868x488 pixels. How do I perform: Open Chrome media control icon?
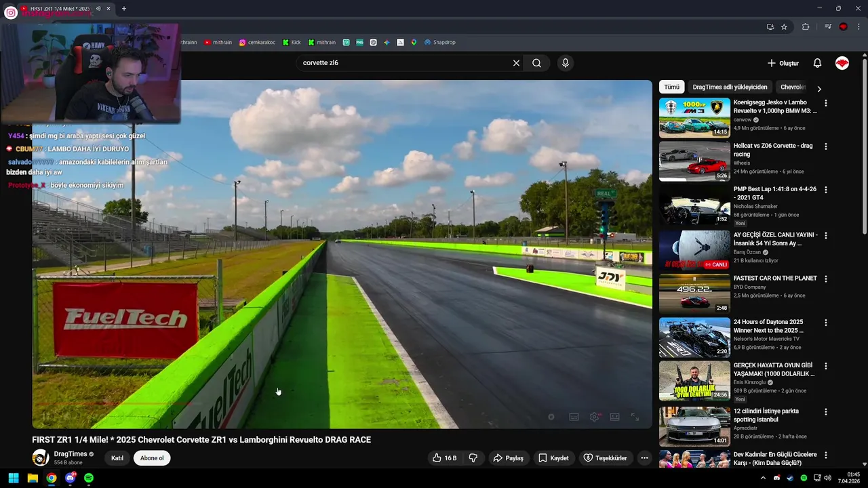828,26
